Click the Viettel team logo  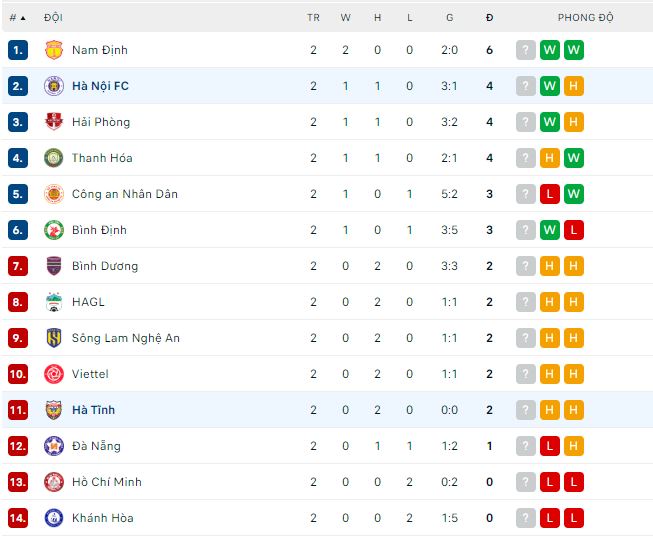click(54, 374)
